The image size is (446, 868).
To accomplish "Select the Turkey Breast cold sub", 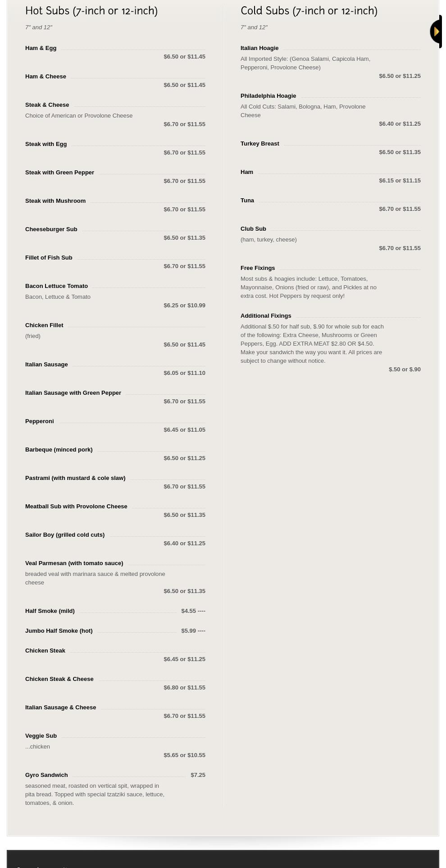I will point(260,144).
